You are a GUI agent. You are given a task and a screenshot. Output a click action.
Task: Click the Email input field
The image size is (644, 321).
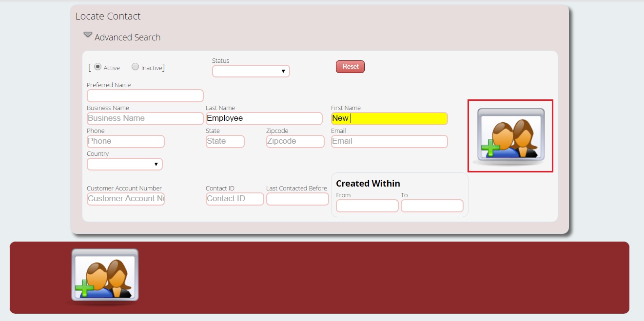(389, 141)
